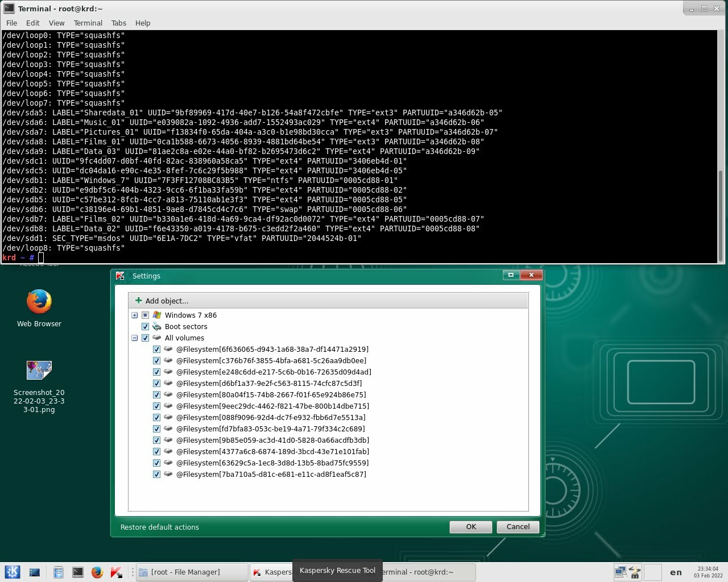Screen dimensions: 728x582
Task: Open the Web Browser desktop shortcut
Action: (x=39, y=308)
